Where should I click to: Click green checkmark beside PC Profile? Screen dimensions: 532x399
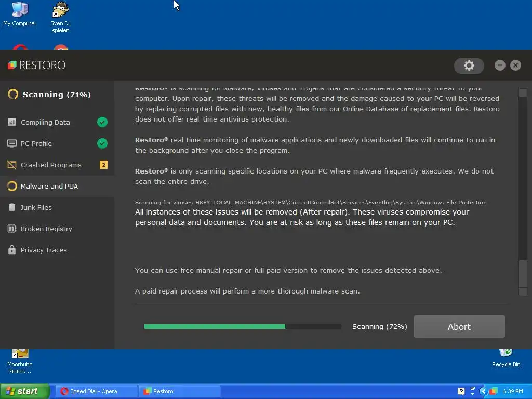(x=102, y=143)
